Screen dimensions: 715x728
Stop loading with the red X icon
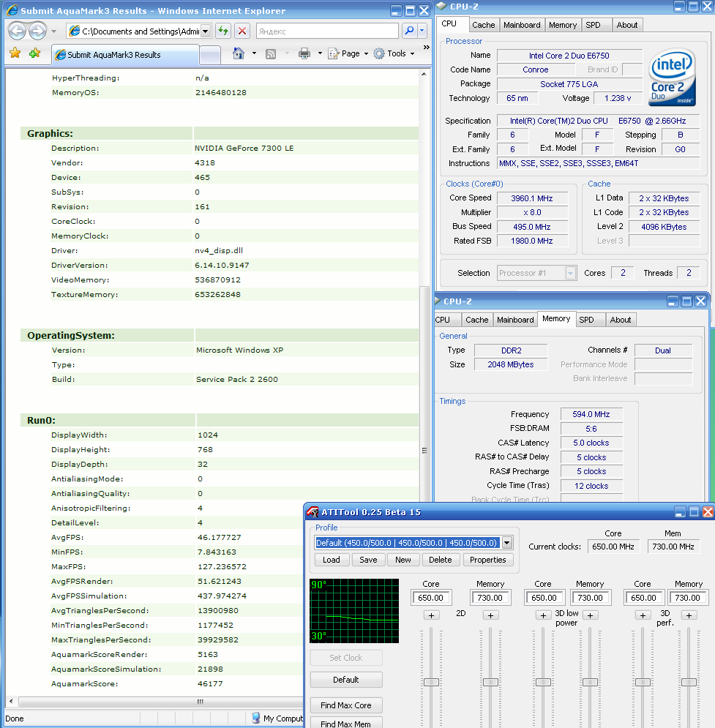tap(242, 31)
